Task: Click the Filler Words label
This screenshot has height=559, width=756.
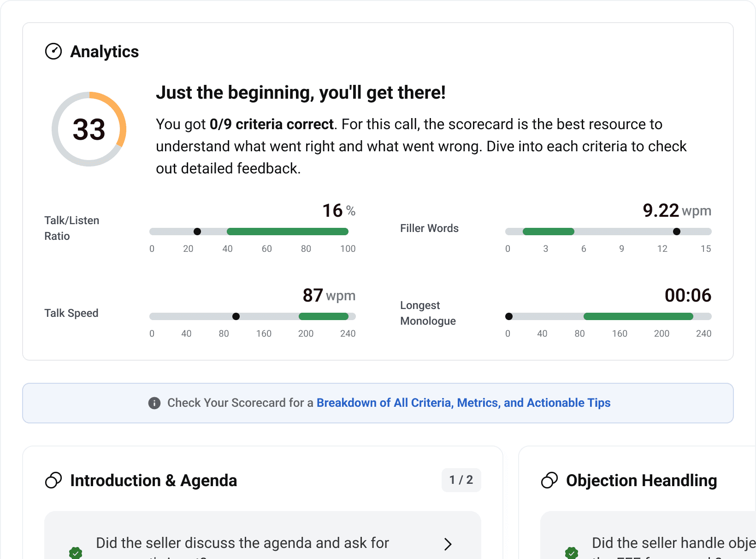Action: pyautogui.click(x=429, y=228)
